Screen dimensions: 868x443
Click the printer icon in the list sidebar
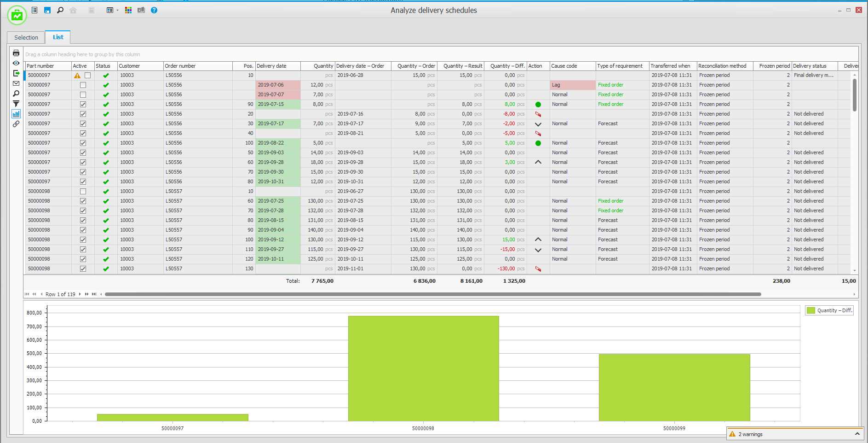click(16, 53)
